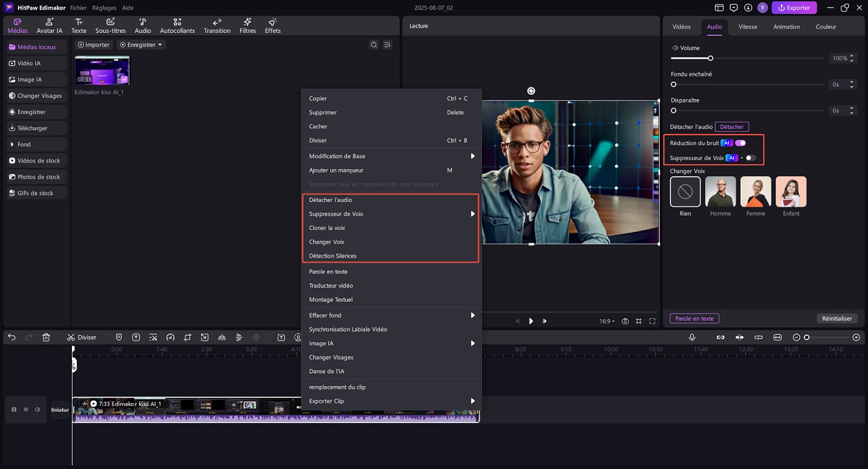Screen dimensions: 868x469
Task: Click the Importer button
Action: point(94,45)
